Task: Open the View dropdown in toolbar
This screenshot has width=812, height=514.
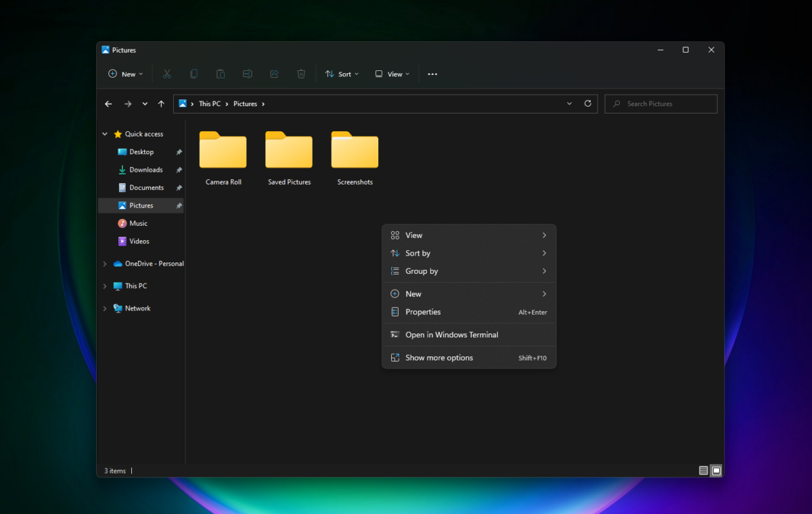Action: coord(392,74)
